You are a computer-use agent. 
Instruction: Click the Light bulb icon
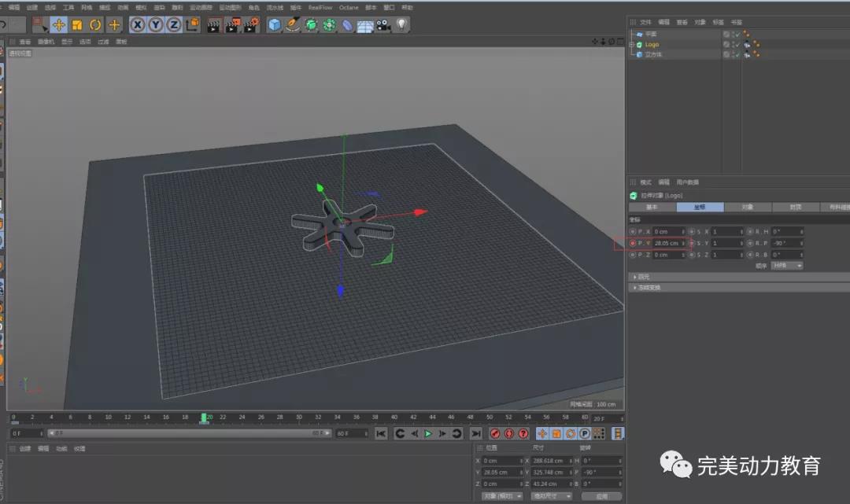coord(402,25)
